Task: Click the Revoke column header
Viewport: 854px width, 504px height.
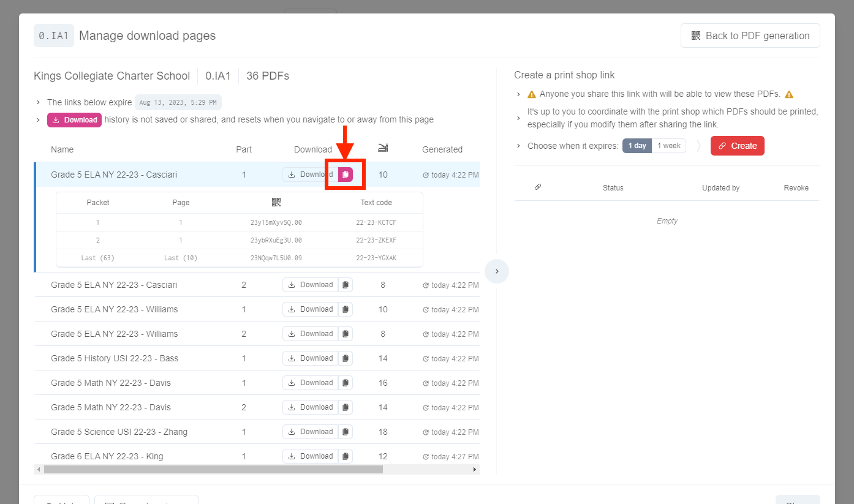Action: [796, 188]
